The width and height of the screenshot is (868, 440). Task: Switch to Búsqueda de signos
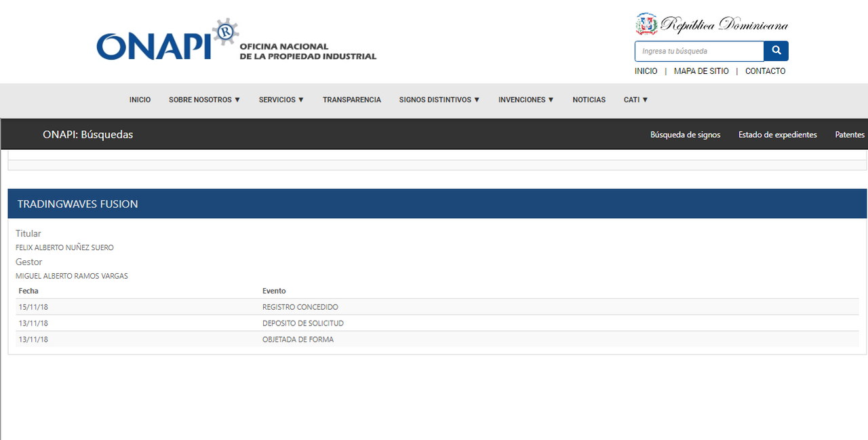[685, 135]
